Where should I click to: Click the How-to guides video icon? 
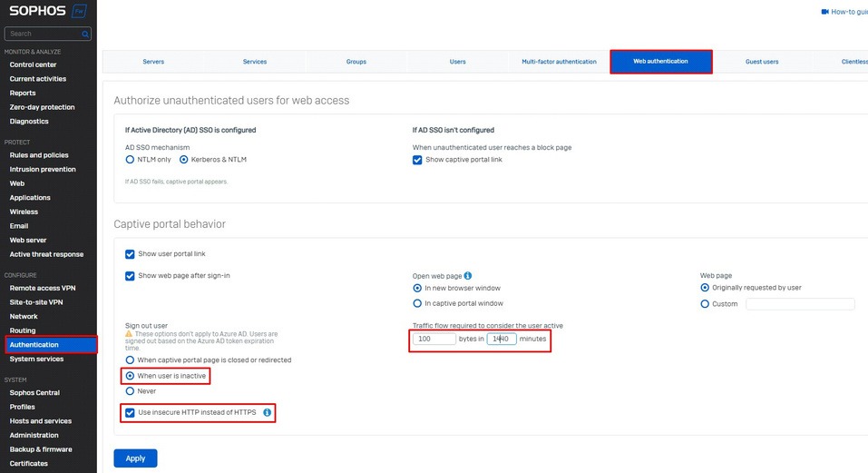click(x=824, y=12)
